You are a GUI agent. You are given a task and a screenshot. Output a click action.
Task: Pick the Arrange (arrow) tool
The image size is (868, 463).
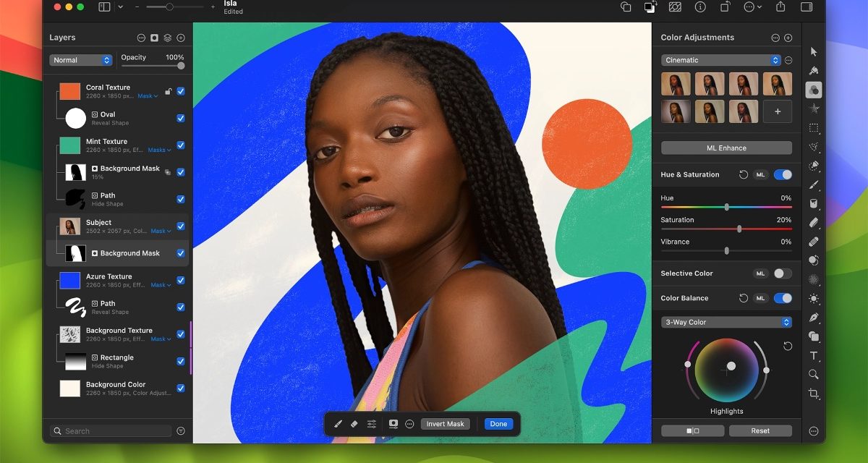coord(814,51)
